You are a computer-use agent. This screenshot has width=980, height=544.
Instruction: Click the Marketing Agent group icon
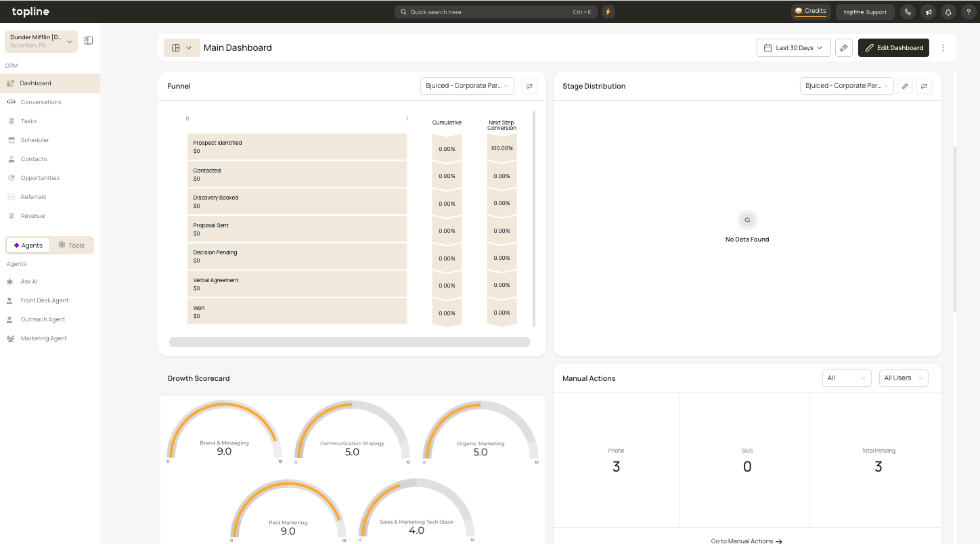(10, 338)
